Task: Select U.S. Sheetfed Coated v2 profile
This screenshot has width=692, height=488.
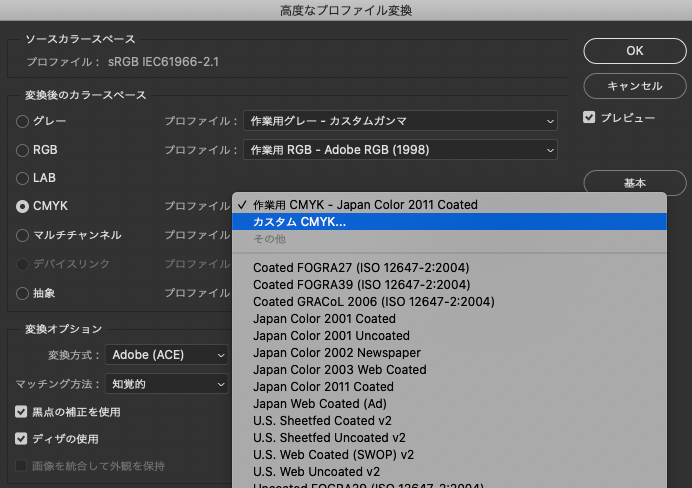Action: point(449,420)
